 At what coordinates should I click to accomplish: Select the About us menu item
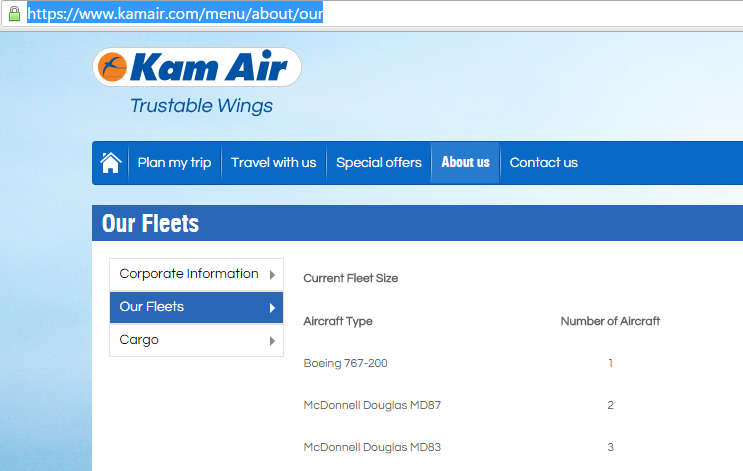[x=465, y=163]
